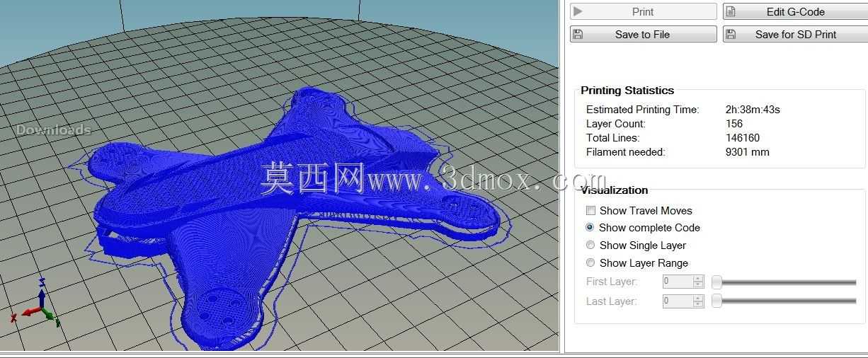Click the play icon on Print button

[x=578, y=11]
